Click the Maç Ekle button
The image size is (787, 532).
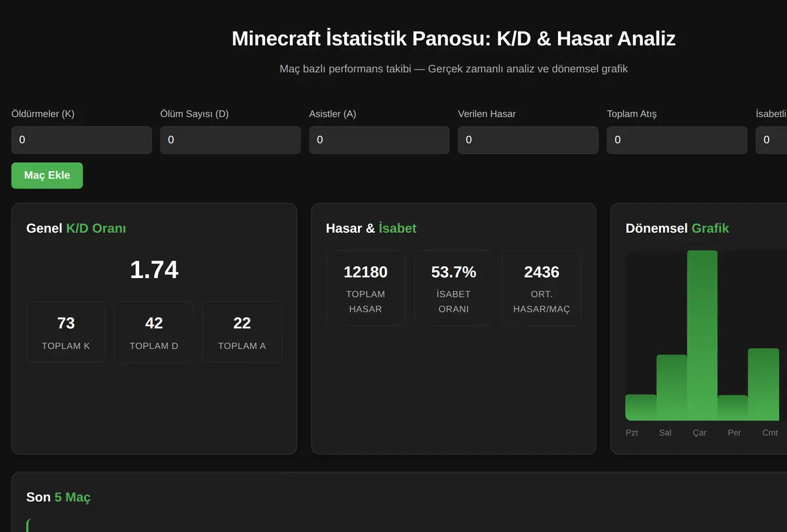(47, 175)
